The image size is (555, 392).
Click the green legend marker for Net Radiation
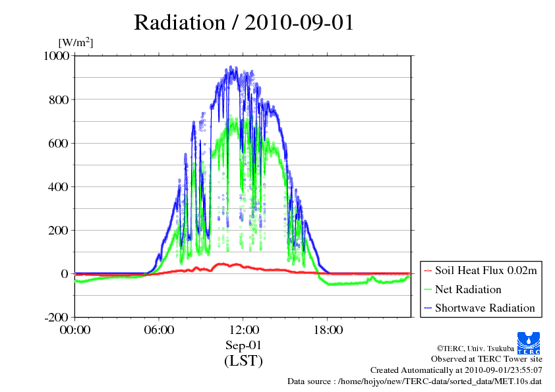pyautogui.click(x=428, y=290)
